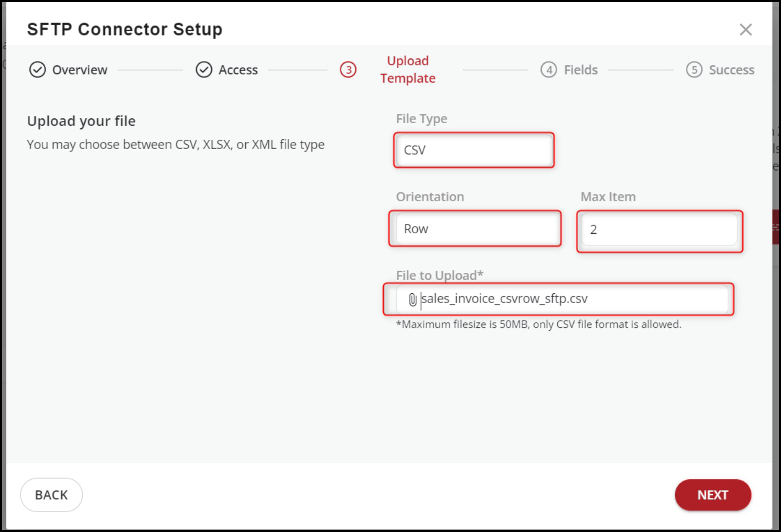Click the step 3 circle icon
Screen dimensions: 781x532
coord(348,70)
